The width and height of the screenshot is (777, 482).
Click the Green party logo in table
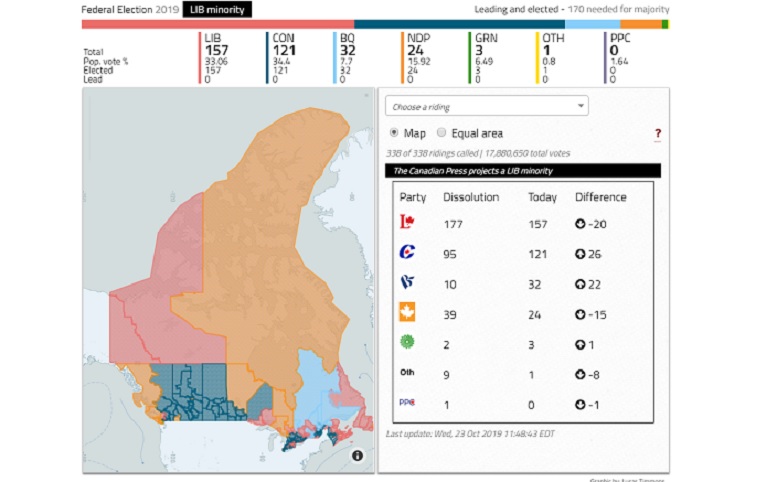(407, 342)
